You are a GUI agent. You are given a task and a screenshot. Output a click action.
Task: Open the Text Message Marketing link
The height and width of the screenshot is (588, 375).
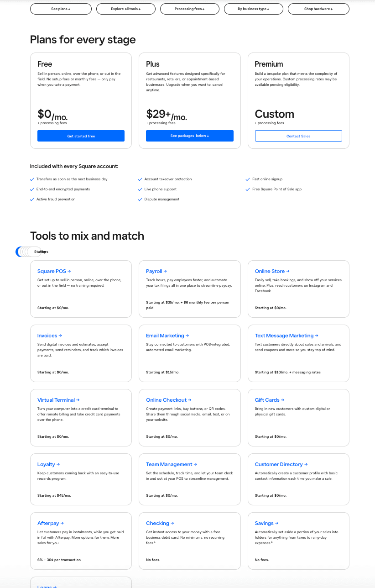pyautogui.click(x=284, y=336)
